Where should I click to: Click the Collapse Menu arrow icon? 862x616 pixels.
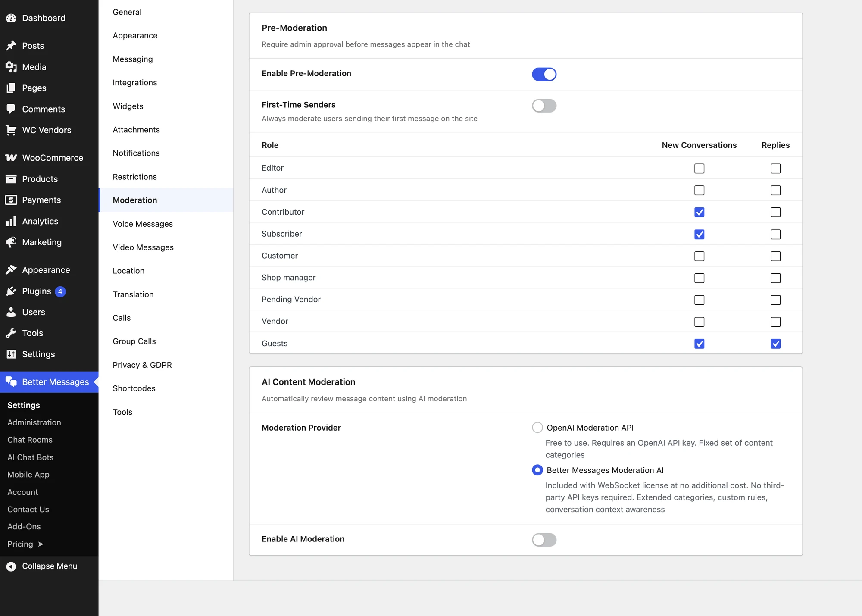[x=11, y=566]
